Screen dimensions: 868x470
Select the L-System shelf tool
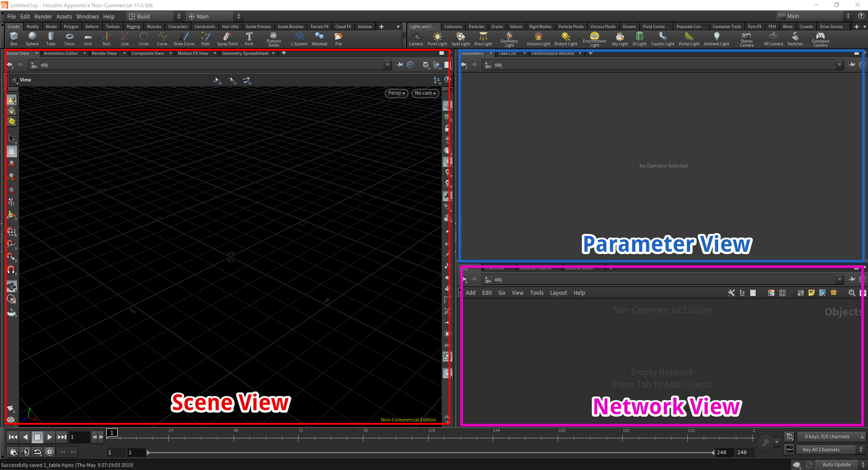point(299,38)
